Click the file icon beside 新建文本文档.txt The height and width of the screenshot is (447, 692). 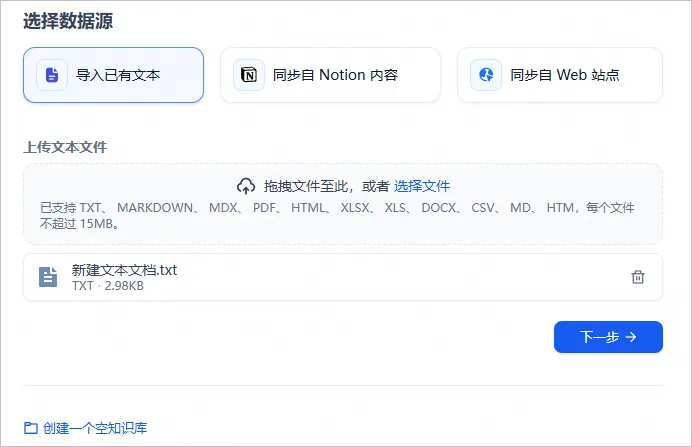48,277
